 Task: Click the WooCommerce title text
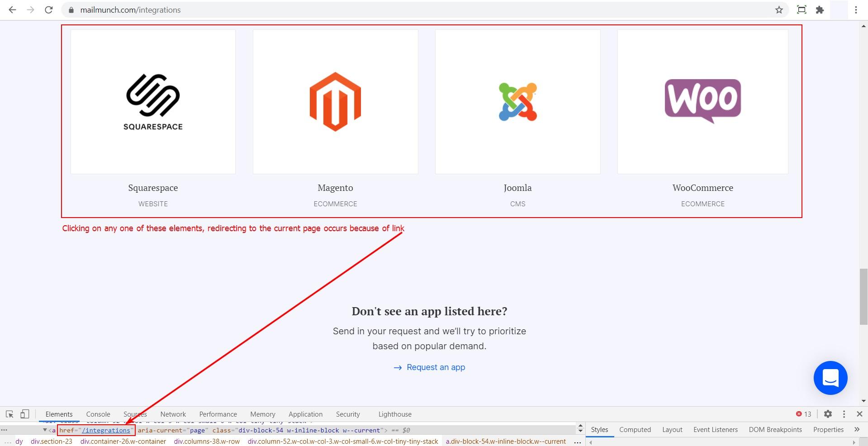[x=703, y=188]
